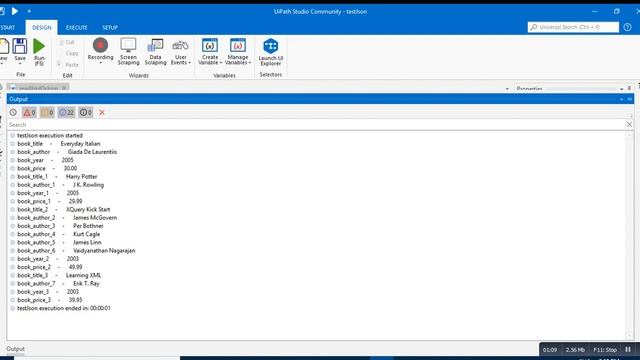Toggle timestamps clock icon in Output
This screenshot has width=640, height=360.
pos(13,112)
